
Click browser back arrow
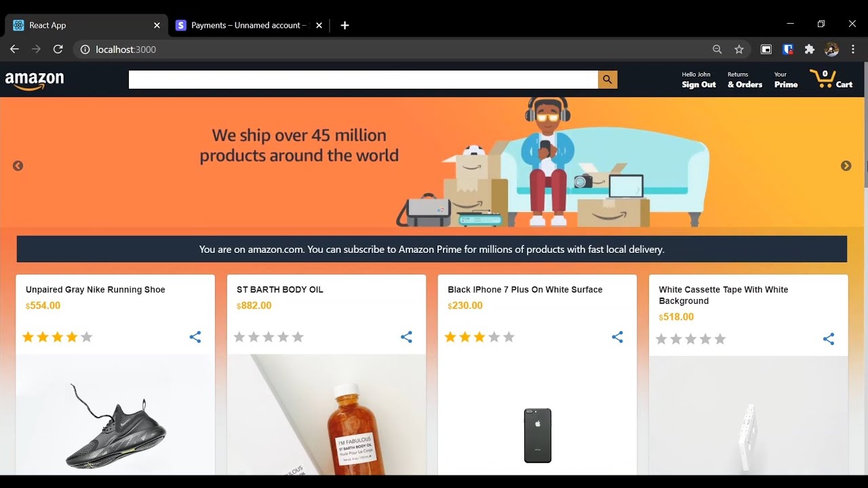click(14, 49)
